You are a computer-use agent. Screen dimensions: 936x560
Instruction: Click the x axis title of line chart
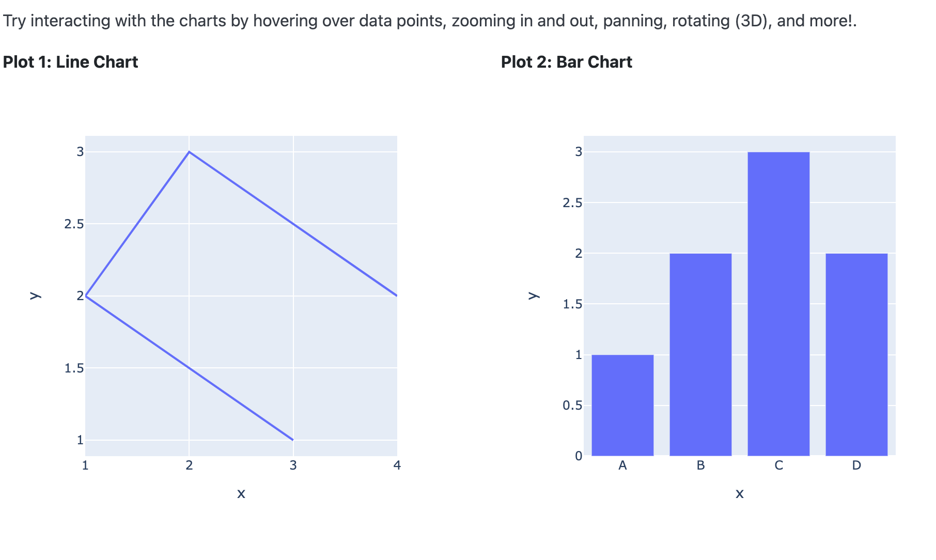point(241,494)
